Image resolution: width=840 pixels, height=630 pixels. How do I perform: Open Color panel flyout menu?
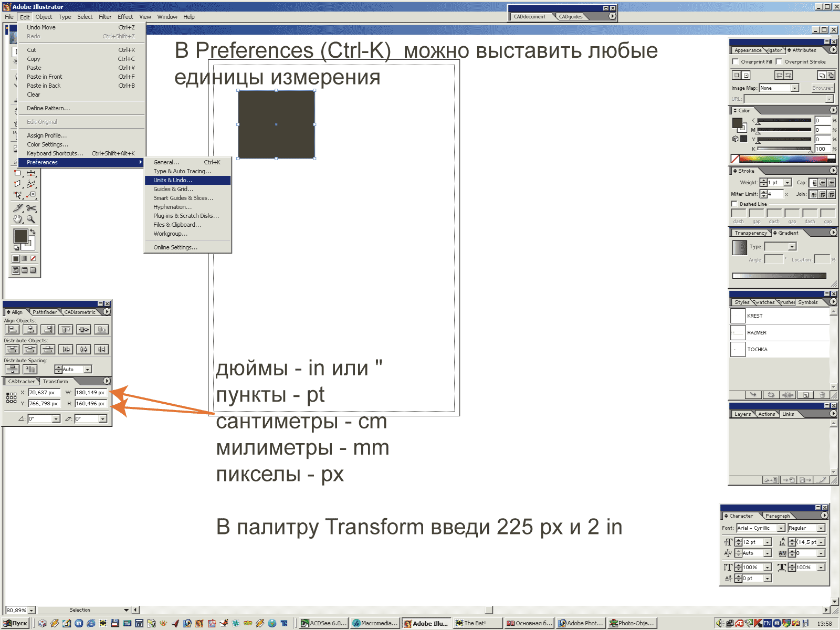point(833,110)
